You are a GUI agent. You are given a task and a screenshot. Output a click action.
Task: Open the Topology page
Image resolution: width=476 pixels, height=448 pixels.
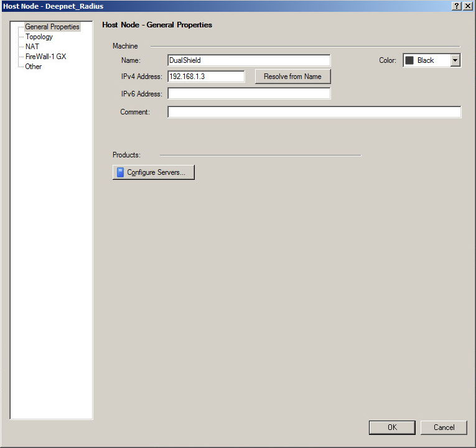[39, 37]
